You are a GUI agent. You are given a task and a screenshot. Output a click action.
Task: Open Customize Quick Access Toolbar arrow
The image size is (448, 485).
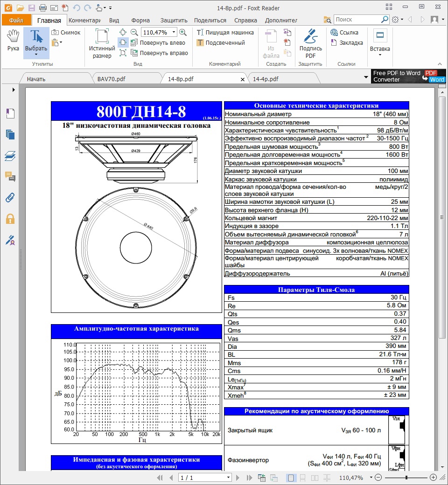pos(111,8)
